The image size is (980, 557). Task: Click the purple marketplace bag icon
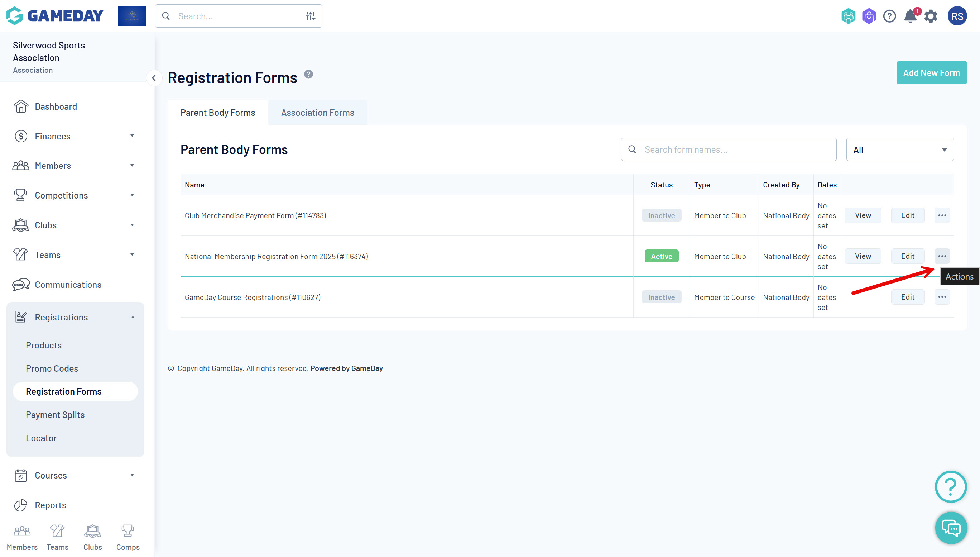pos(869,16)
